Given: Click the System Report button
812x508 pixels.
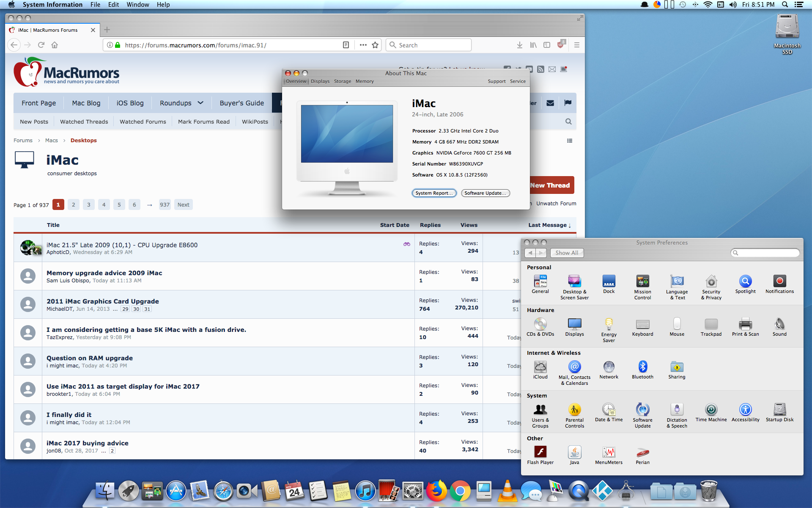Looking at the screenshot, I should point(433,193).
